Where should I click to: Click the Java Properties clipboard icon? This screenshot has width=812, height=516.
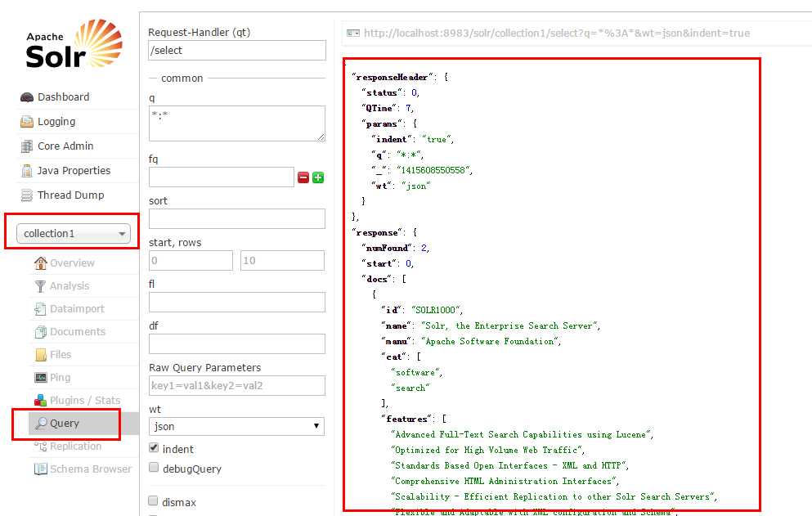click(27, 170)
